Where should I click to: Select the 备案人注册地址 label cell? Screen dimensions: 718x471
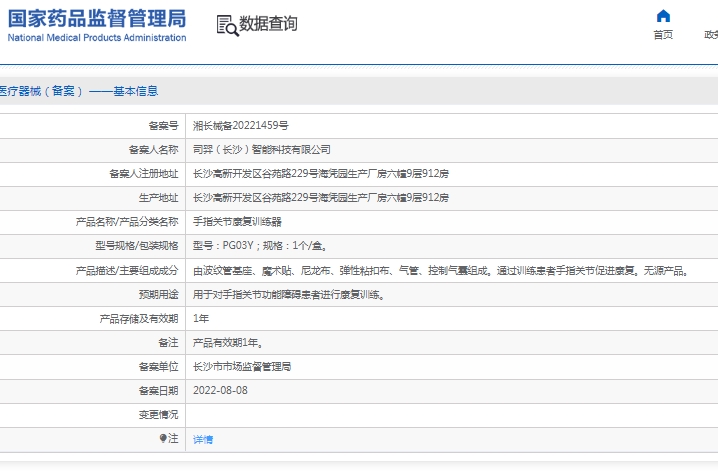(x=92, y=174)
